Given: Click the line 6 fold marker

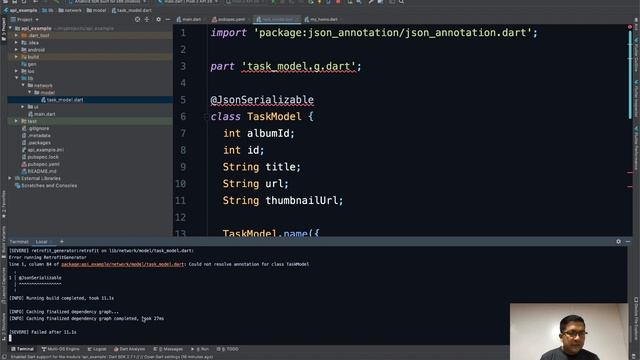Looking at the screenshot, I should pyautogui.click(x=206, y=117).
